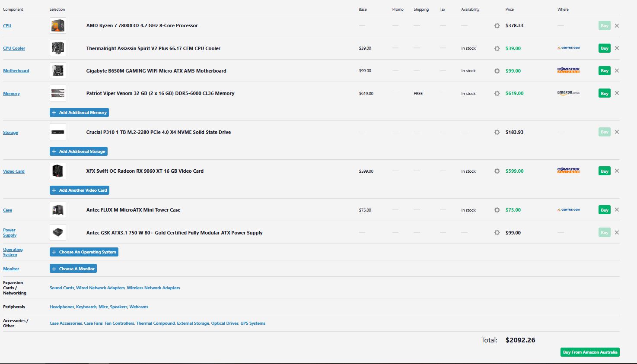Click the Amazon.com.au logo on the Memory row
Image resolution: width=637 pixels, height=364 pixels.
coord(568,93)
